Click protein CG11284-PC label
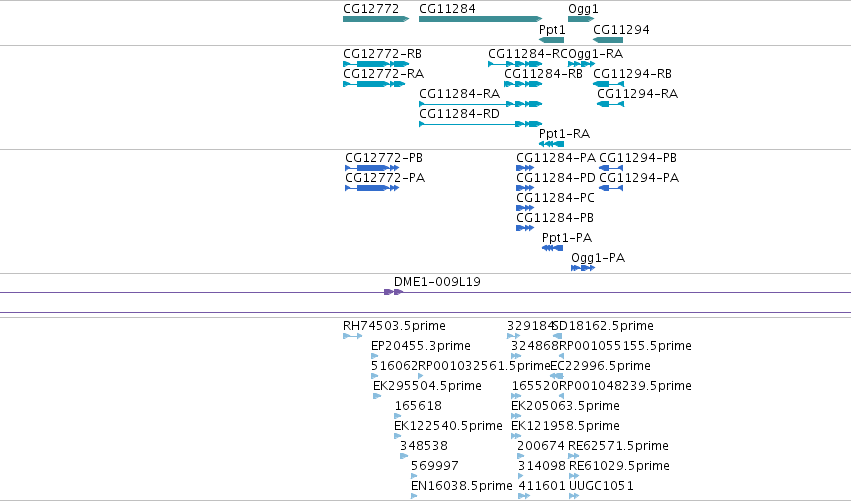 [x=556, y=199]
